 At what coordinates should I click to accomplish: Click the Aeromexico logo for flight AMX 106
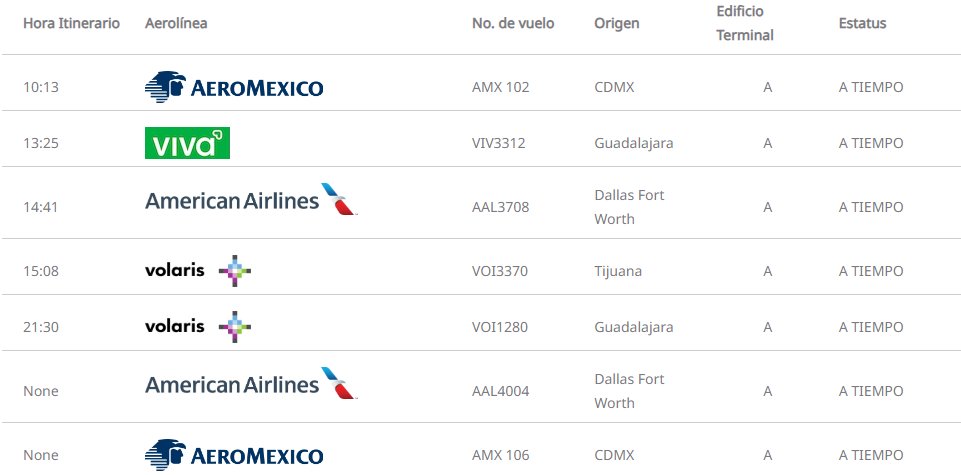point(234,455)
